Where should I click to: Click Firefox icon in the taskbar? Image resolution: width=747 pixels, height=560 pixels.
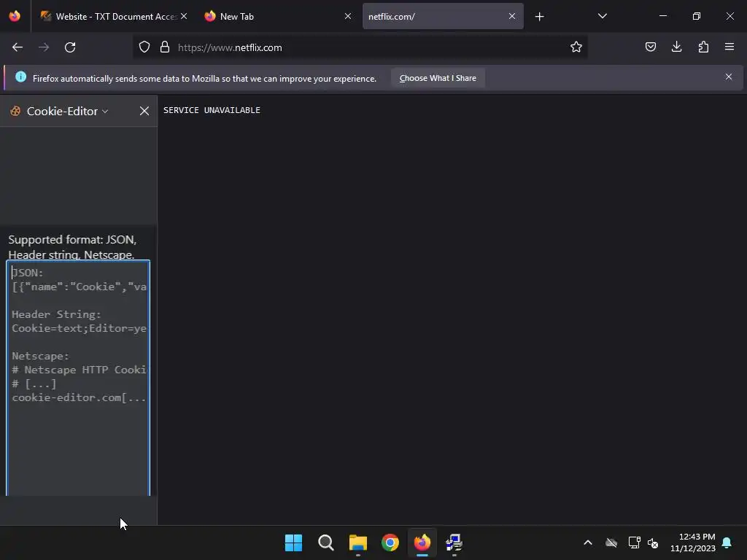click(x=422, y=542)
